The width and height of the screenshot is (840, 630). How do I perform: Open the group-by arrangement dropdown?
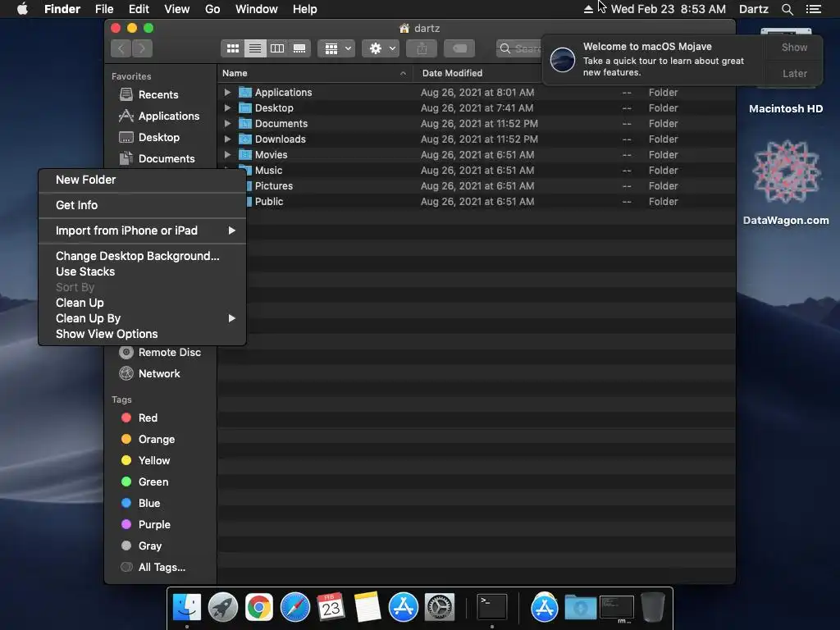(x=336, y=48)
